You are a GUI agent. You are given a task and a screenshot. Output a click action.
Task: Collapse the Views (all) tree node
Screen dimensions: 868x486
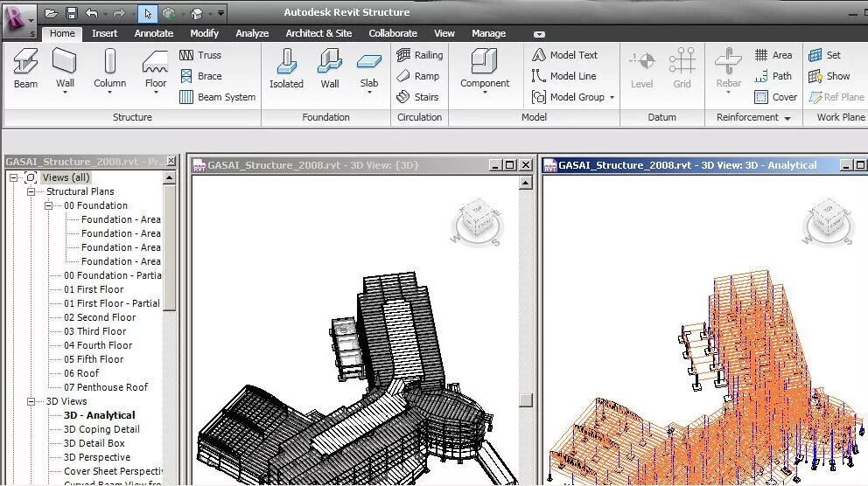click(x=13, y=177)
